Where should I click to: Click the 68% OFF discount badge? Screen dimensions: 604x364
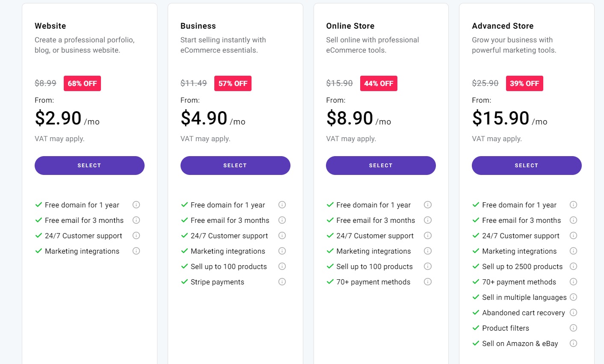(82, 83)
